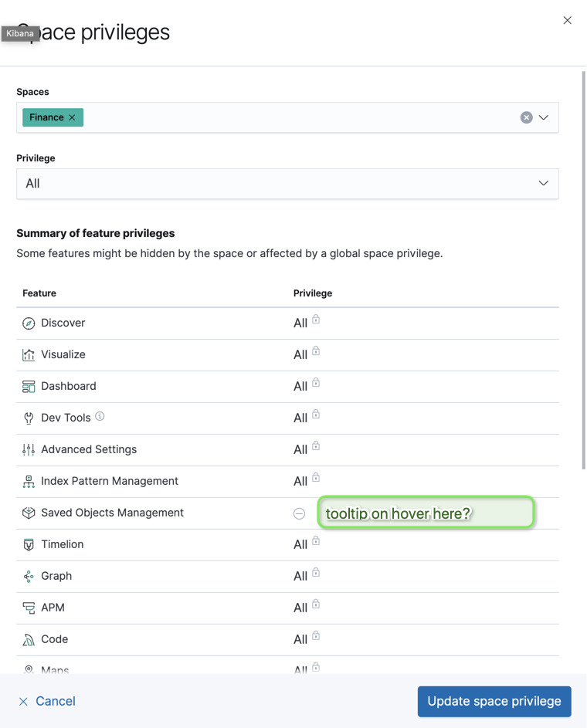Image resolution: width=587 pixels, height=728 pixels.
Task: Click the info icon beside Dev Tools
Action: tap(100, 417)
